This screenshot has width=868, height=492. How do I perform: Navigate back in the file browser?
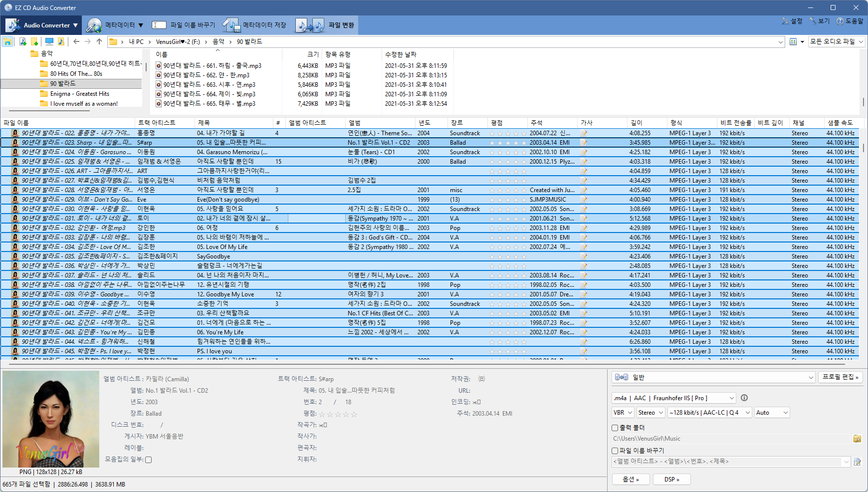pyautogui.click(x=76, y=41)
